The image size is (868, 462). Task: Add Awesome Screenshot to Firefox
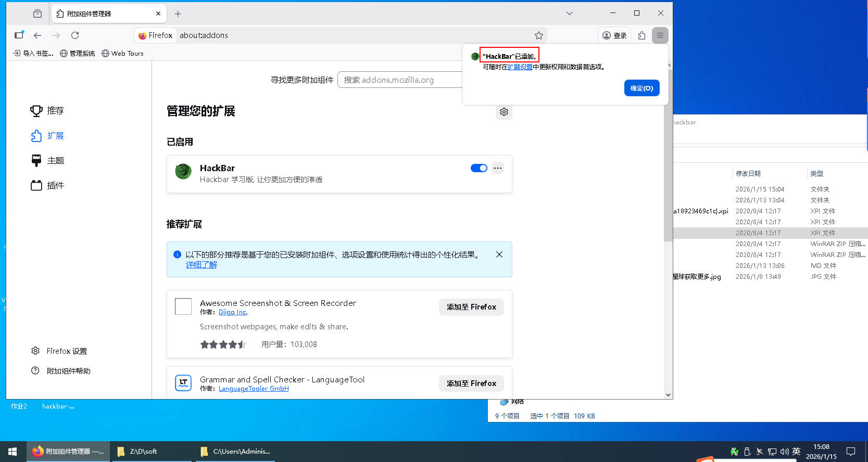click(x=471, y=307)
